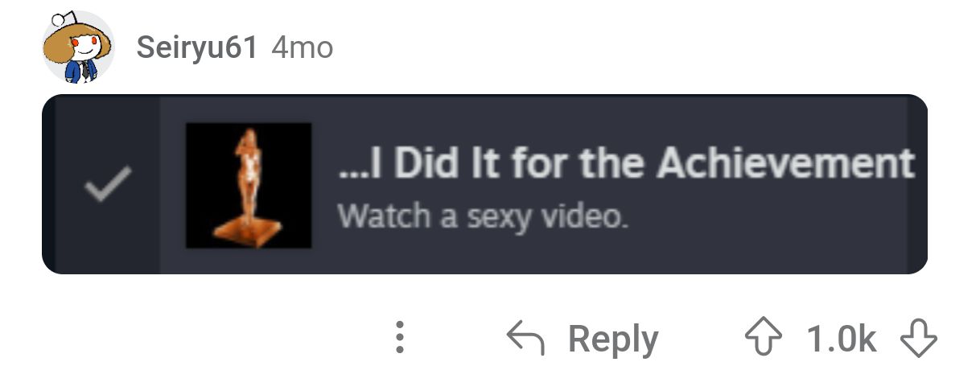
Task: Click the word "Achievement" in the title
Action: (x=785, y=164)
